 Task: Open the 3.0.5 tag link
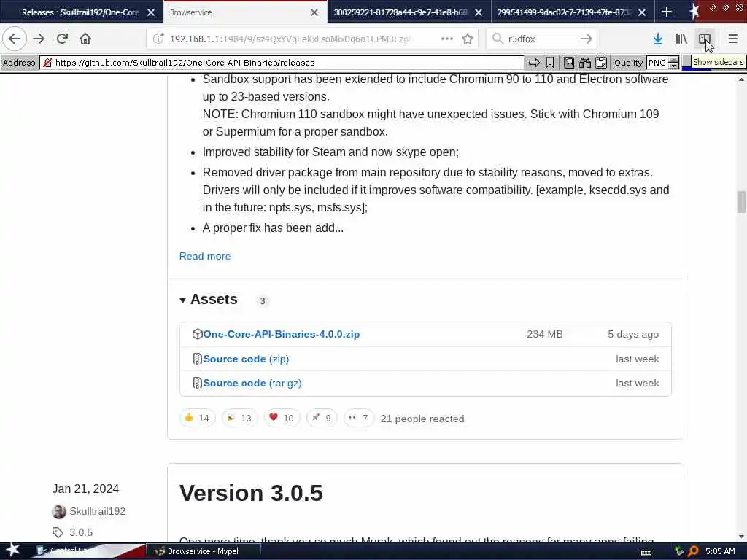pyautogui.click(x=81, y=532)
